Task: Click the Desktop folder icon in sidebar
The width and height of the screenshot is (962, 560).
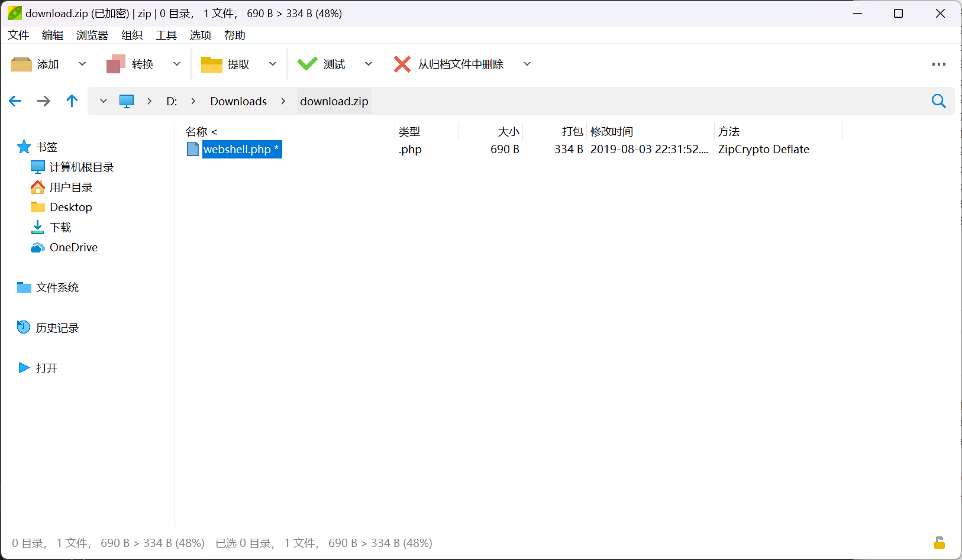Action: [x=38, y=207]
